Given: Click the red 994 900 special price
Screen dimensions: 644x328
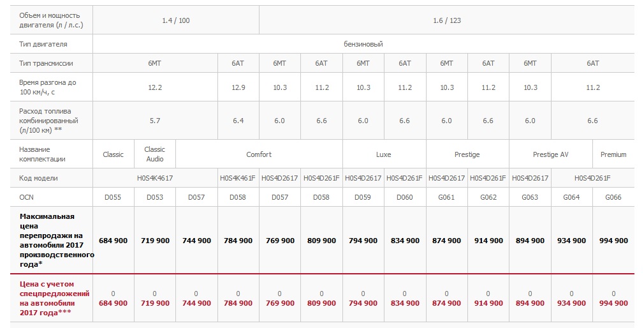Looking at the screenshot, I should [613, 303].
